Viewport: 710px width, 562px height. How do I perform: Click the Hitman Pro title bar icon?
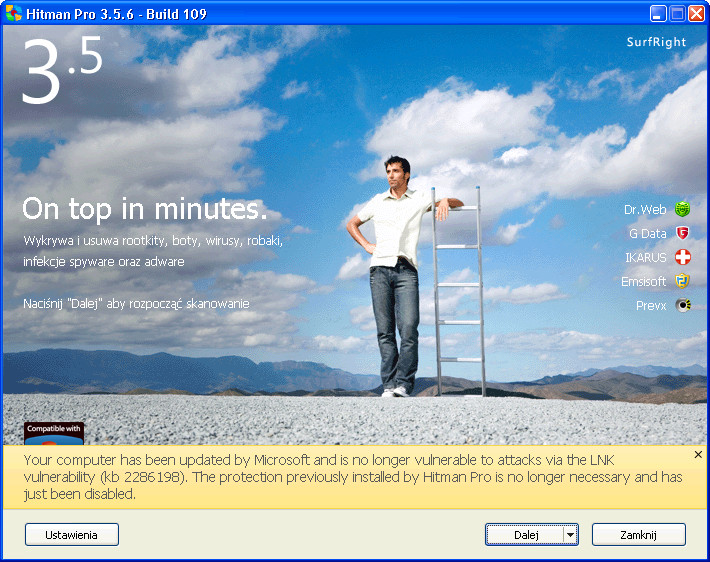click(14, 13)
